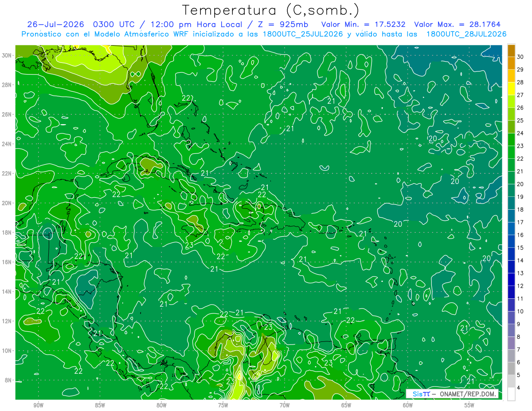Click the blue 'Sisπ' logo text

coord(421,394)
